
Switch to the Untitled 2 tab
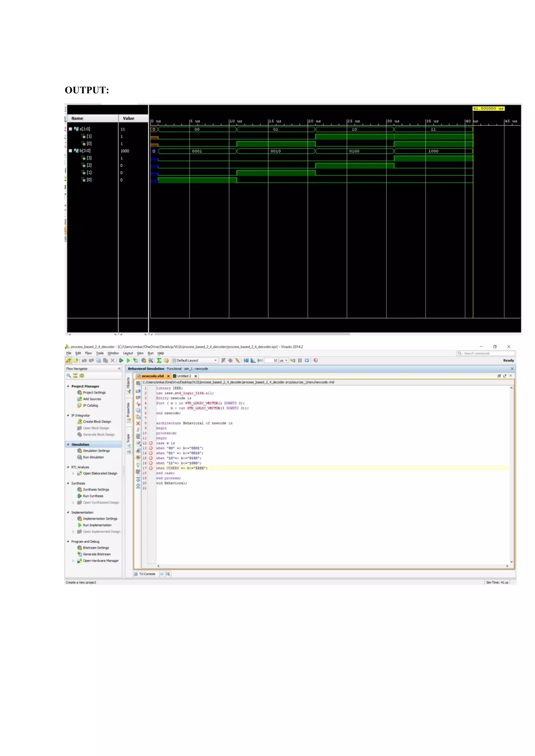(x=183, y=376)
